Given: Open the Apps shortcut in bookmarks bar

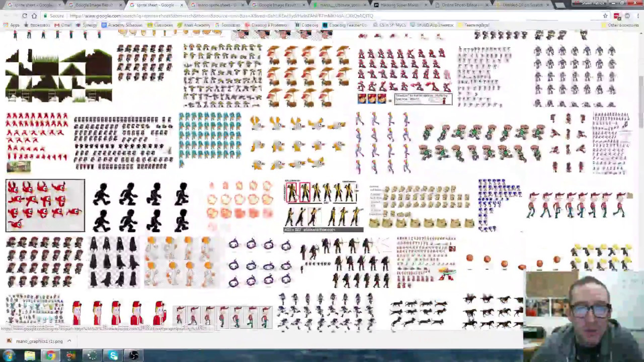Looking at the screenshot, I should pyautogui.click(x=12, y=25).
